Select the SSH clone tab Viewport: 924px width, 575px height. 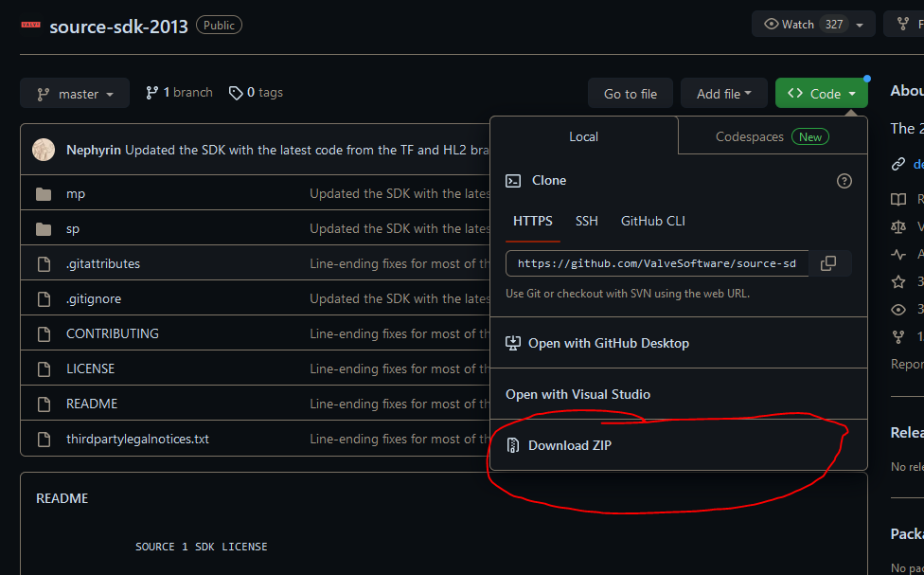[587, 221]
